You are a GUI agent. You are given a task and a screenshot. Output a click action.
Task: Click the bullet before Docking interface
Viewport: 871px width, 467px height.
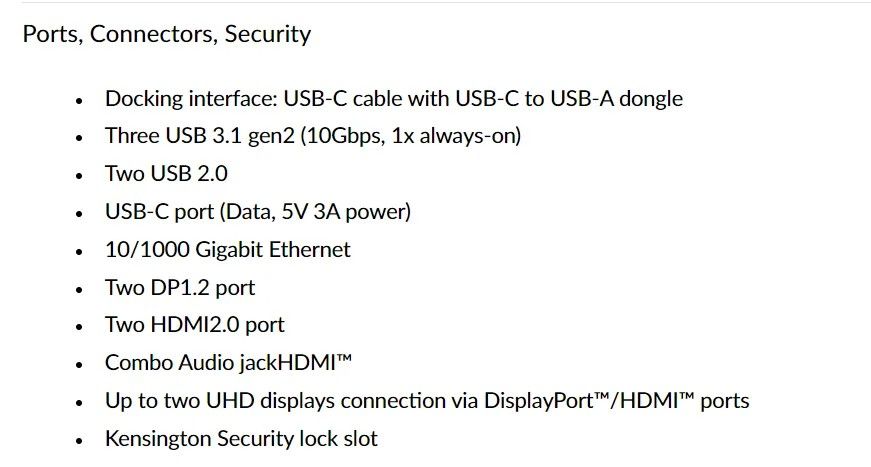click(79, 101)
